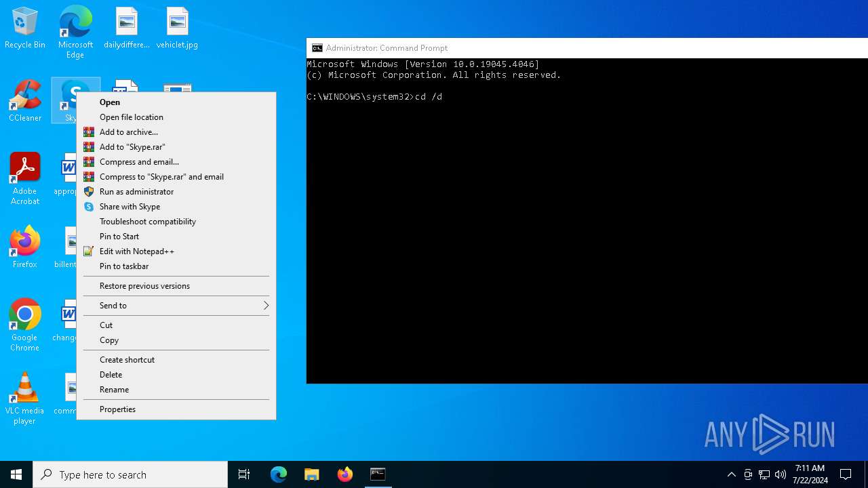This screenshot has height=488, width=868.
Task: Choose Pin to Start
Action: [x=176, y=237]
